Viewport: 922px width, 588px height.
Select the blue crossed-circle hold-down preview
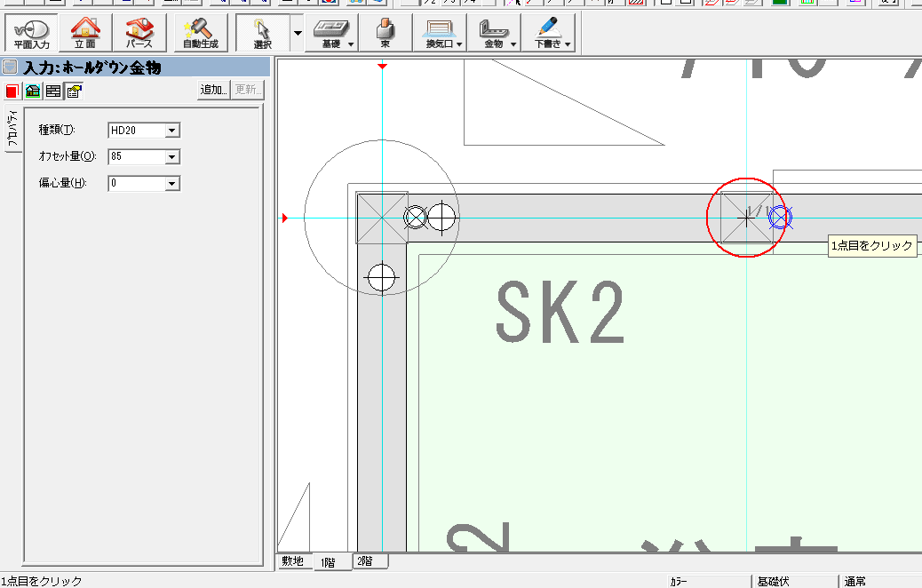(780, 218)
